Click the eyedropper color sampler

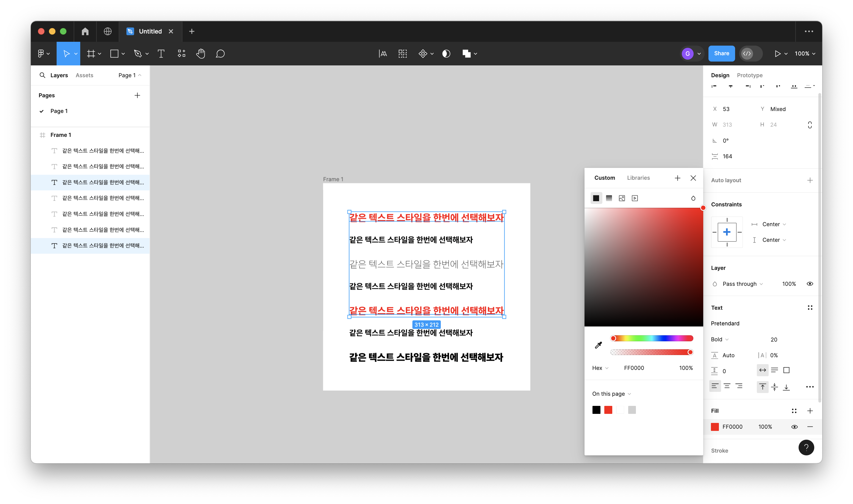point(598,345)
